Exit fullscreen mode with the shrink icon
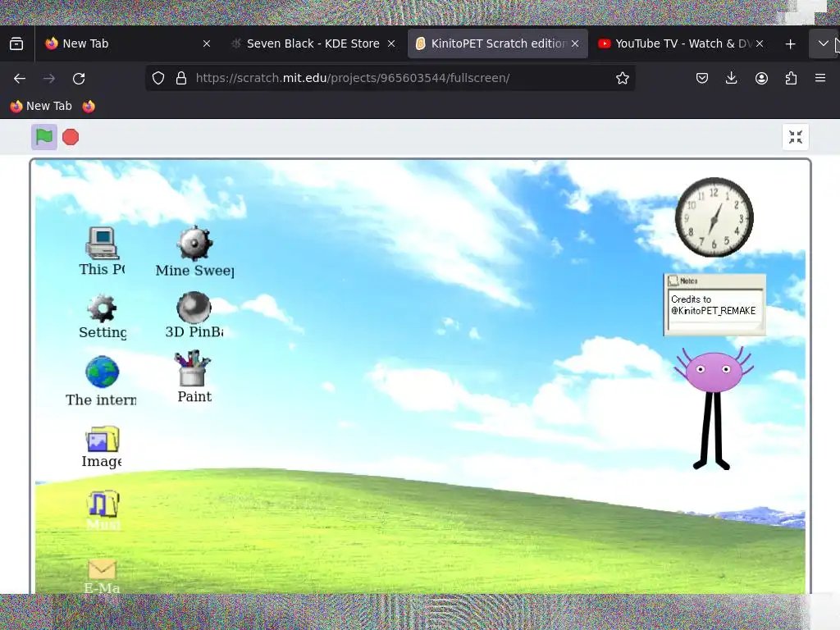 click(x=796, y=137)
